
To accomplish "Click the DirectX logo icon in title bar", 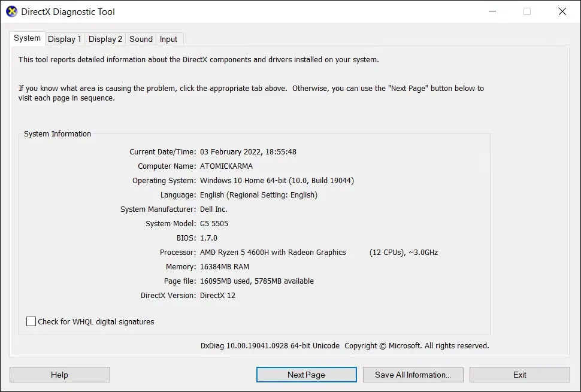I will (x=11, y=11).
